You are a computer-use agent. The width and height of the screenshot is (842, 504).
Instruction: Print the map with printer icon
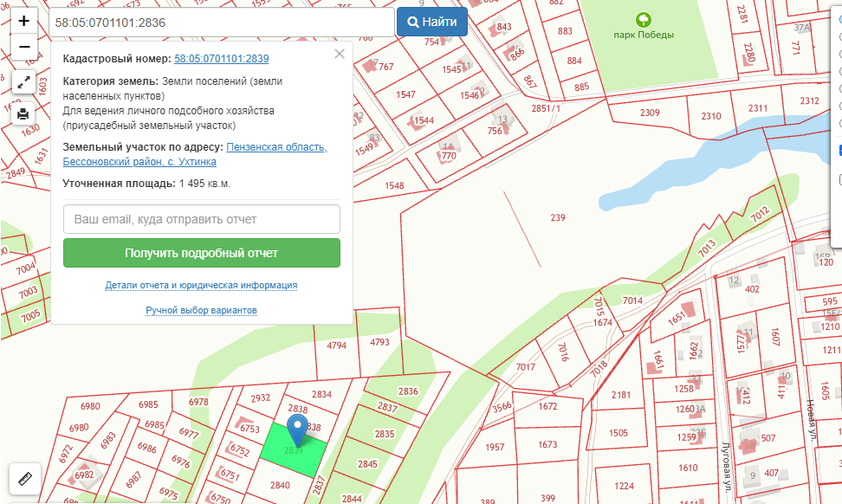pos(23,113)
